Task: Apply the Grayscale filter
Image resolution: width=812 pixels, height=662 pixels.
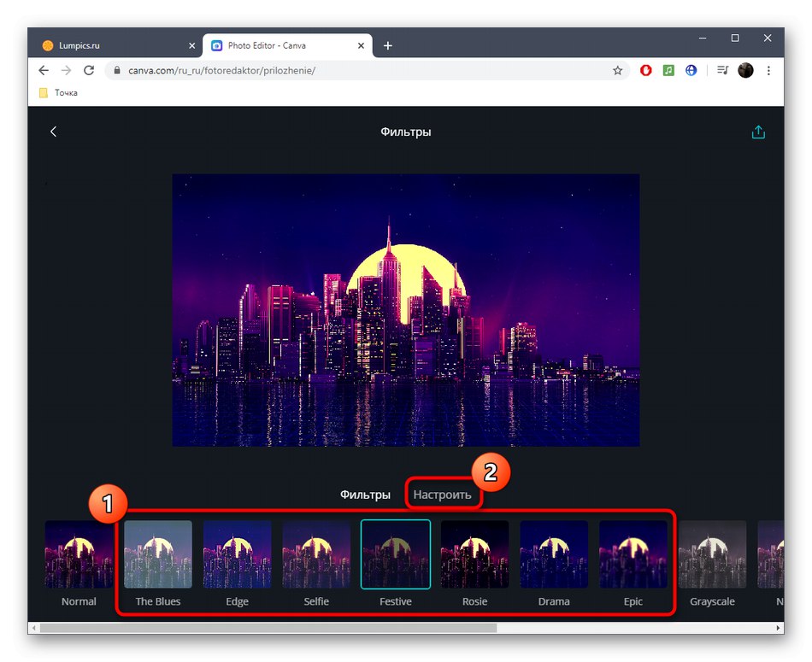Action: (712, 554)
